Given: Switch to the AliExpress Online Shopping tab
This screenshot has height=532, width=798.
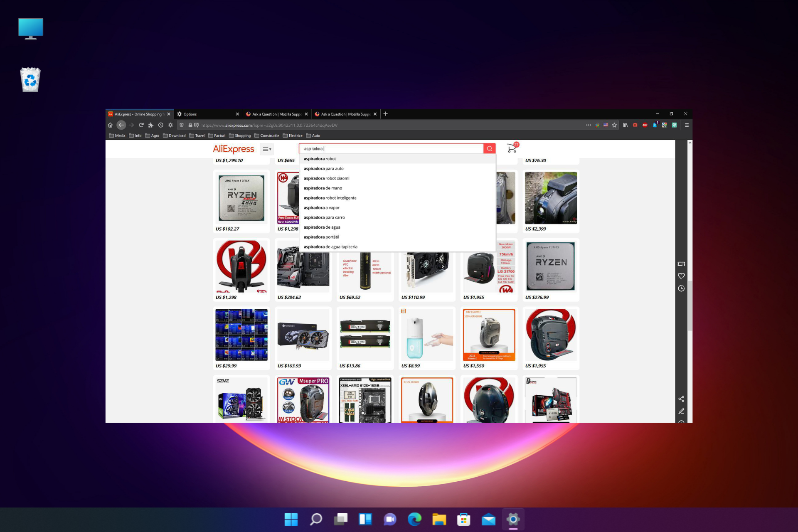Looking at the screenshot, I should click(x=139, y=114).
